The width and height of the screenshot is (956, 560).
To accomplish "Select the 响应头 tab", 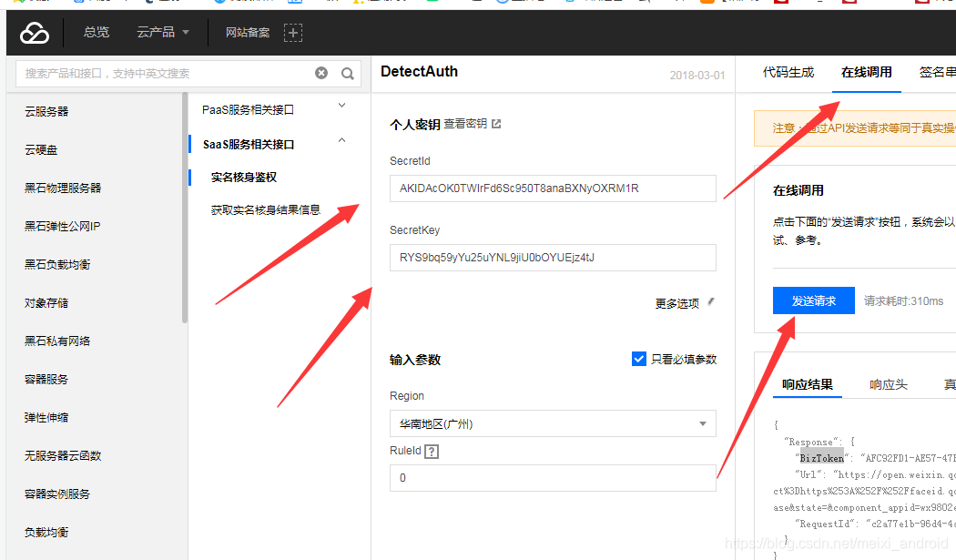I will point(889,384).
